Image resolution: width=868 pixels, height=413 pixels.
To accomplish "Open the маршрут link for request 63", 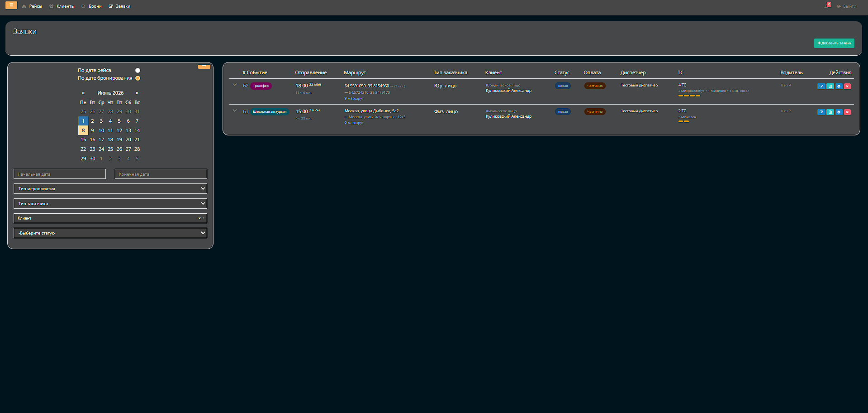I will pyautogui.click(x=354, y=123).
